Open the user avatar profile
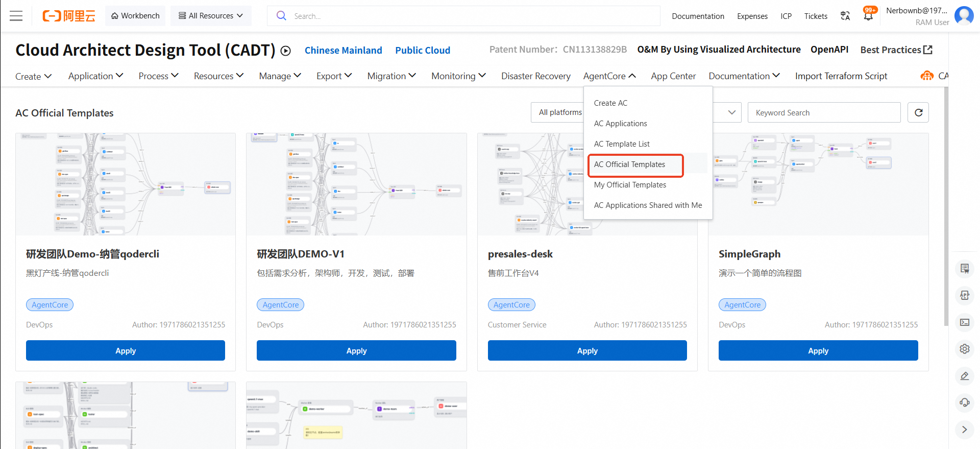This screenshot has width=980, height=449. 964,16
